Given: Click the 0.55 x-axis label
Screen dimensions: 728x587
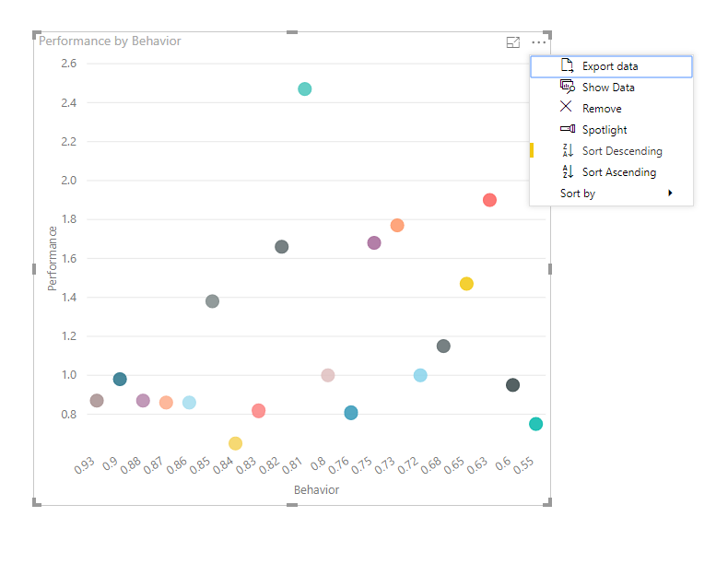Looking at the screenshot, I should pyautogui.click(x=523, y=465).
